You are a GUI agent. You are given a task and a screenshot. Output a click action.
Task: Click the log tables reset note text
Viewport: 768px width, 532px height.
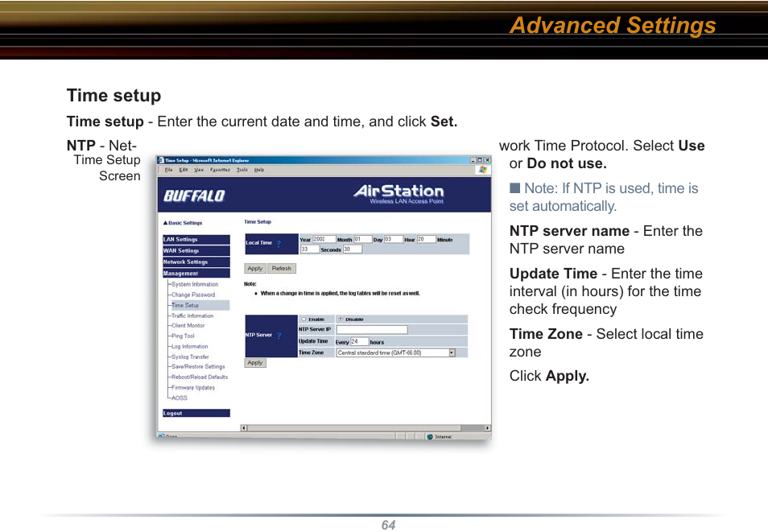click(x=340, y=294)
